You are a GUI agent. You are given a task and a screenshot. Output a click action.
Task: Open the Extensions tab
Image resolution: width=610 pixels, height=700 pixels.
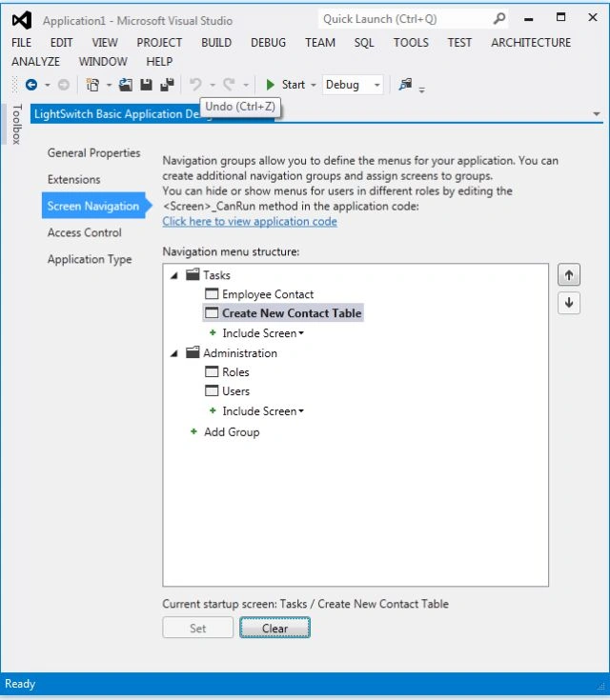73,179
